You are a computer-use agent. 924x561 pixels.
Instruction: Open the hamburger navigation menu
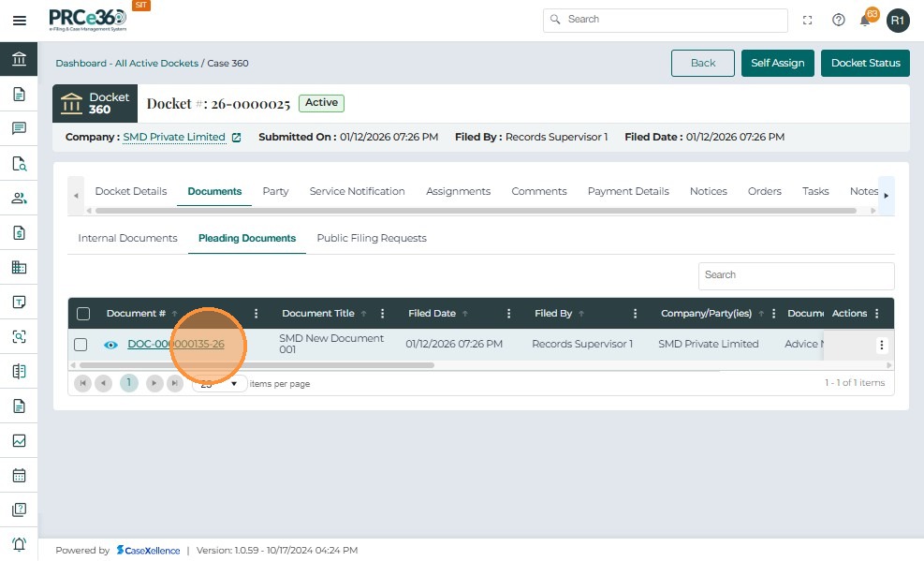(19, 21)
